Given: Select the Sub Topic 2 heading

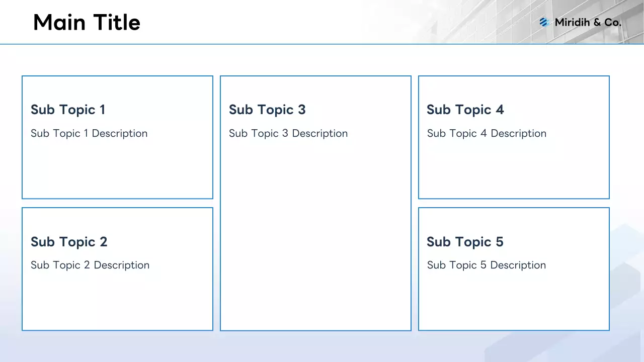Looking at the screenshot, I should pos(69,242).
